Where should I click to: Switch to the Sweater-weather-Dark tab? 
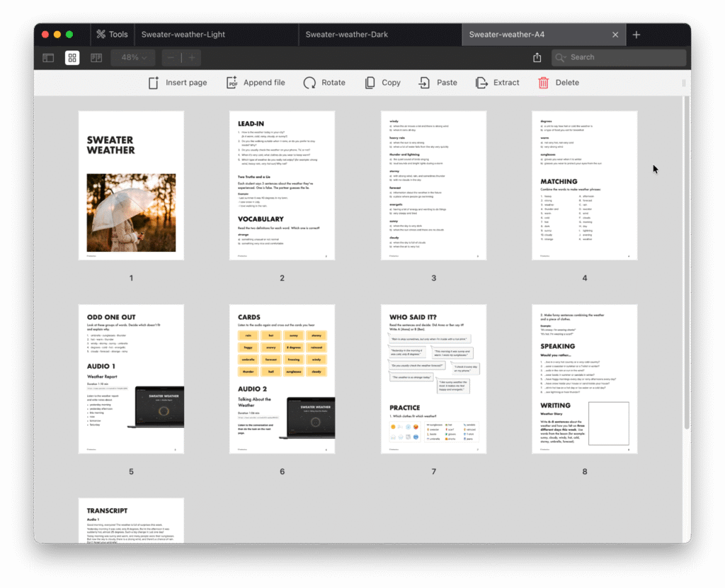point(346,34)
